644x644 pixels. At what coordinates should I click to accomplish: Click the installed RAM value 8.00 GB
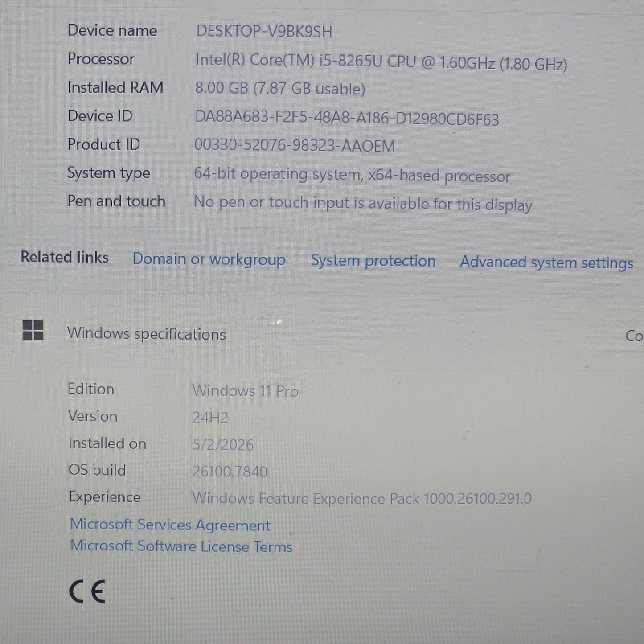pyautogui.click(x=280, y=88)
